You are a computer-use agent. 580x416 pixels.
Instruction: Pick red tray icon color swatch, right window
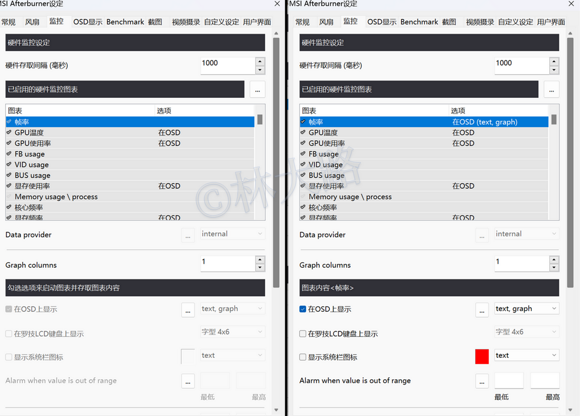[x=482, y=356]
